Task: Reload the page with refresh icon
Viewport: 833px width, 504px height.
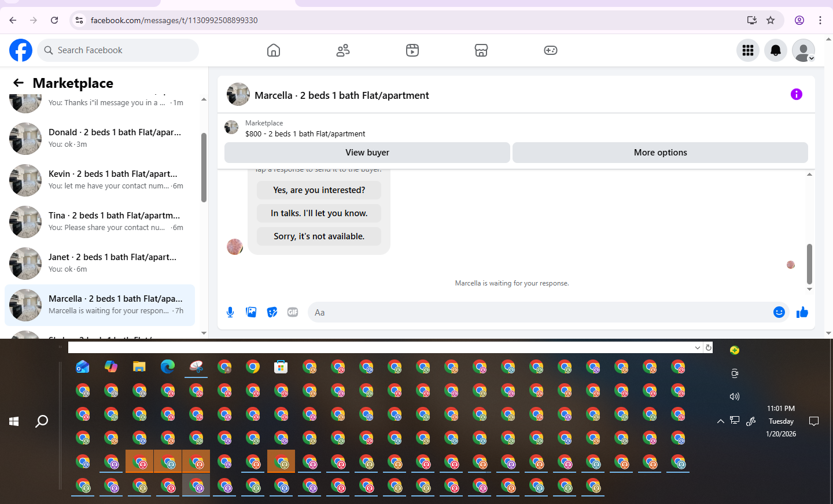Action: point(54,20)
